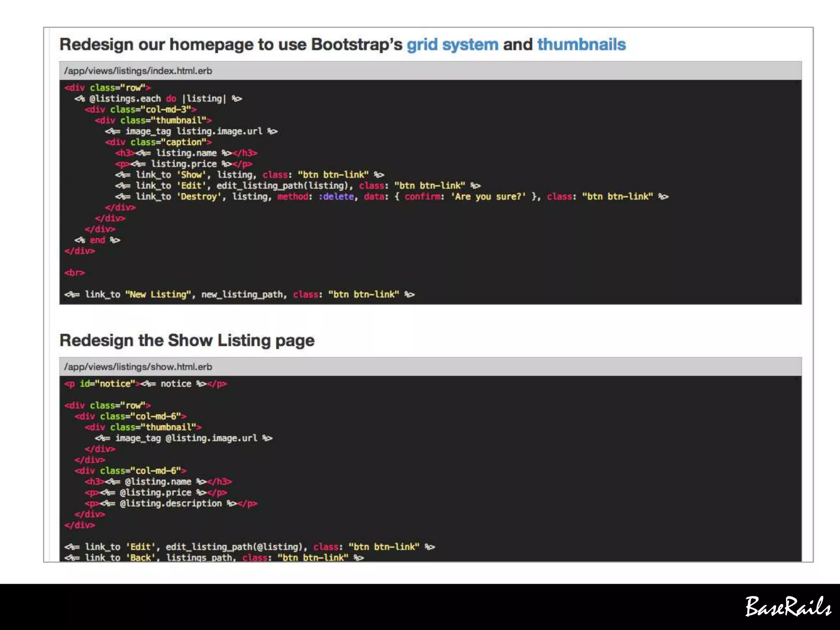Screen dimensions: 840x630
Task: Click the image_tag @listing.image.url line
Action: pyautogui.click(x=184, y=438)
